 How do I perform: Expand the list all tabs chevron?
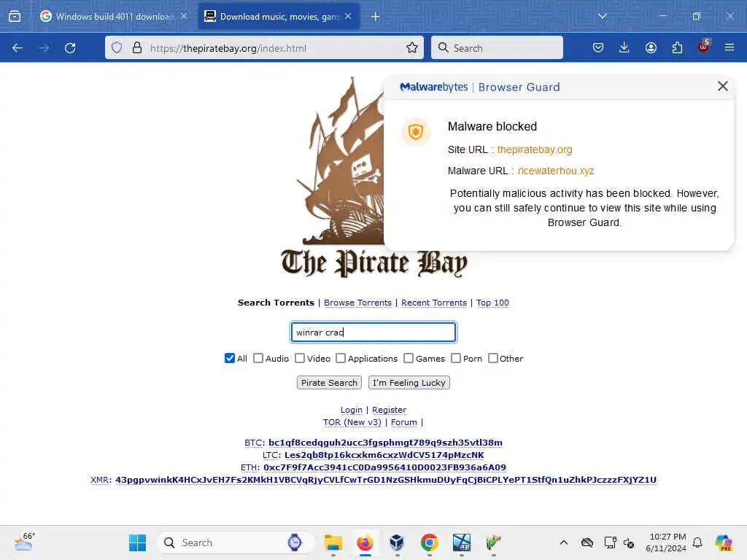(603, 16)
